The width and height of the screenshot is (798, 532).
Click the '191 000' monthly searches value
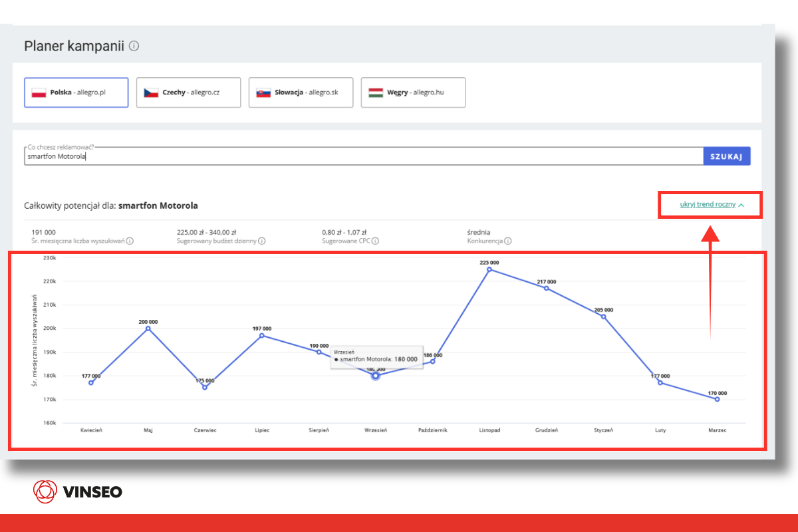coord(44,232)
